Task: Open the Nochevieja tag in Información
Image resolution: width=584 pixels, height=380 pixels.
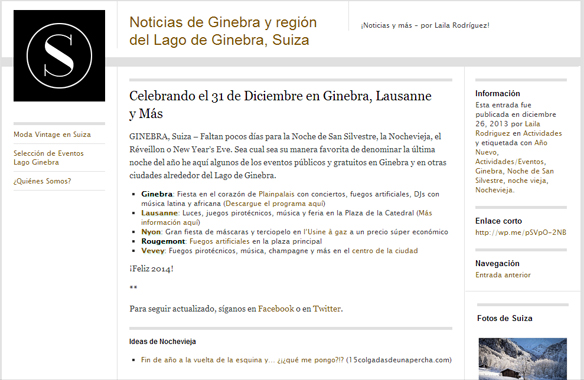Action: (493, 190)
